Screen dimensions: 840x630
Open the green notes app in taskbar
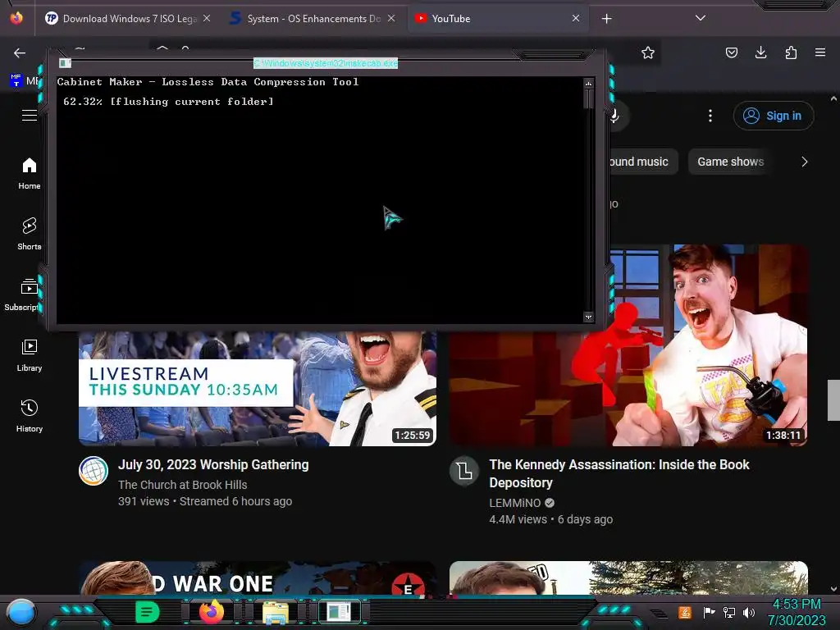click(x=148, y=612)
